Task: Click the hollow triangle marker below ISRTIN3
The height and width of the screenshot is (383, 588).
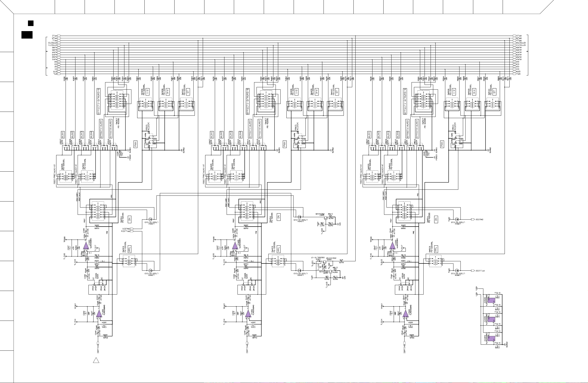Action: (x=96, y=360)
